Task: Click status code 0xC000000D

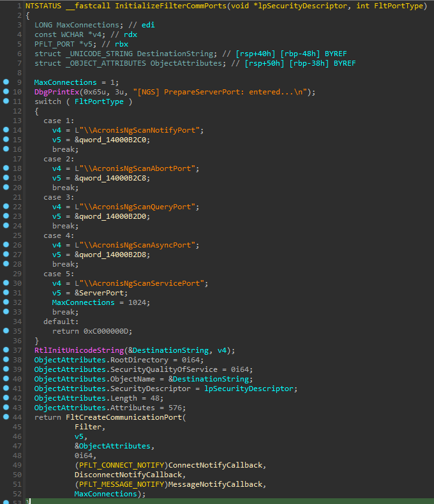Action: point(106,331)
